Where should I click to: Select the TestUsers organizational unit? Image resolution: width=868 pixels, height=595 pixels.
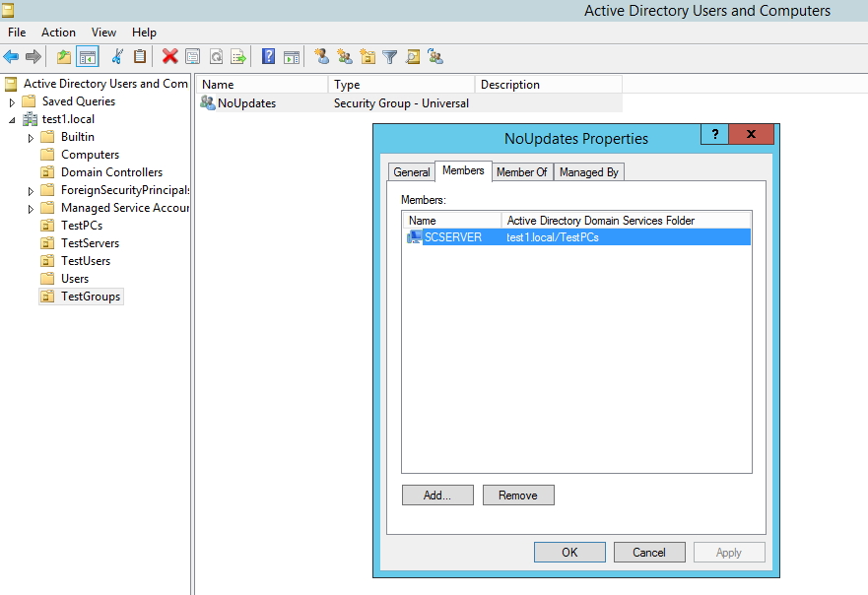click(86, 261)
